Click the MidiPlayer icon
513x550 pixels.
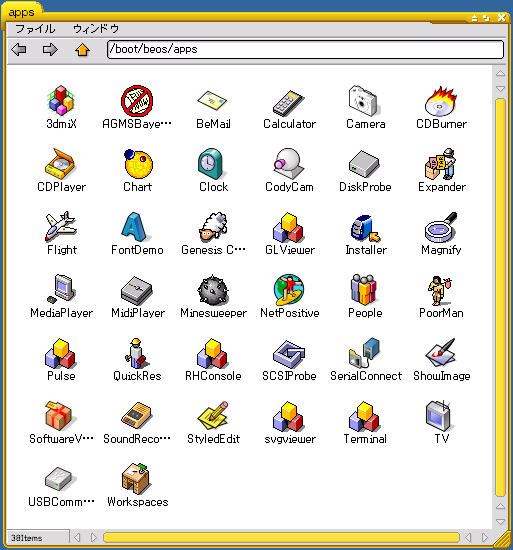point(136,291)
